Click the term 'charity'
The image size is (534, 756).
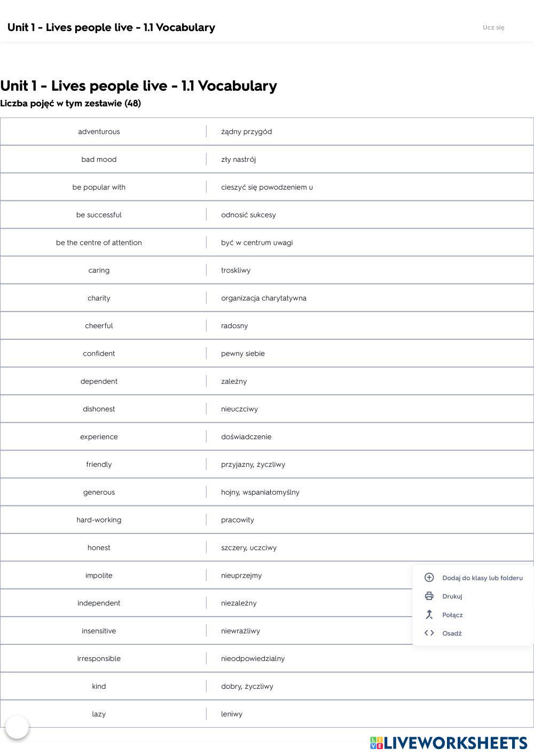click(x=99, y=298)
